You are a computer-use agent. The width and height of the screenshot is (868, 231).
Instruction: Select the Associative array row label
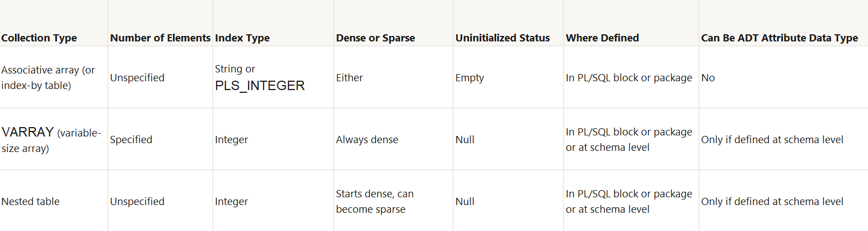(x=48, y=78)
